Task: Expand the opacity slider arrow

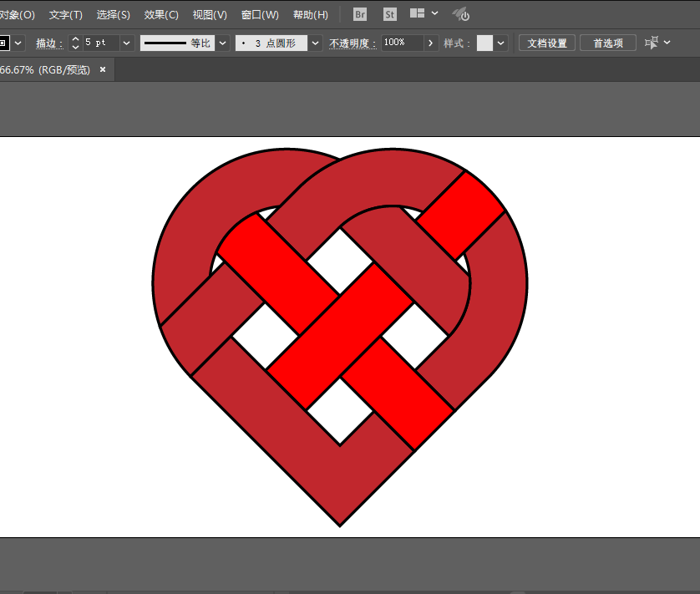Action: click(431, 43)
